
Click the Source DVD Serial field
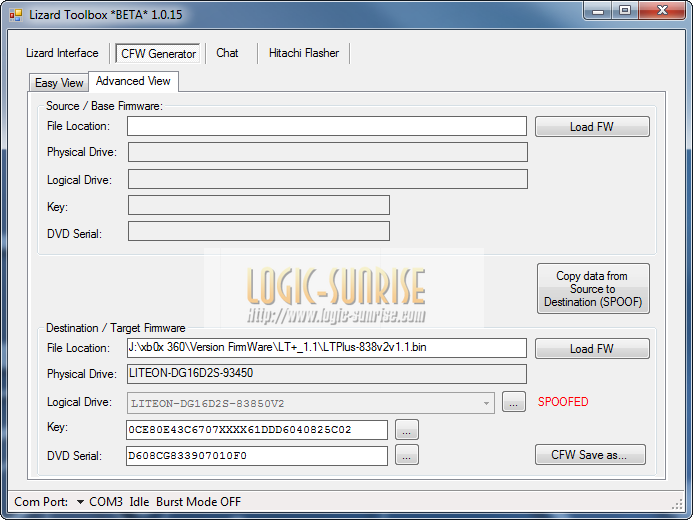[259, 231]
